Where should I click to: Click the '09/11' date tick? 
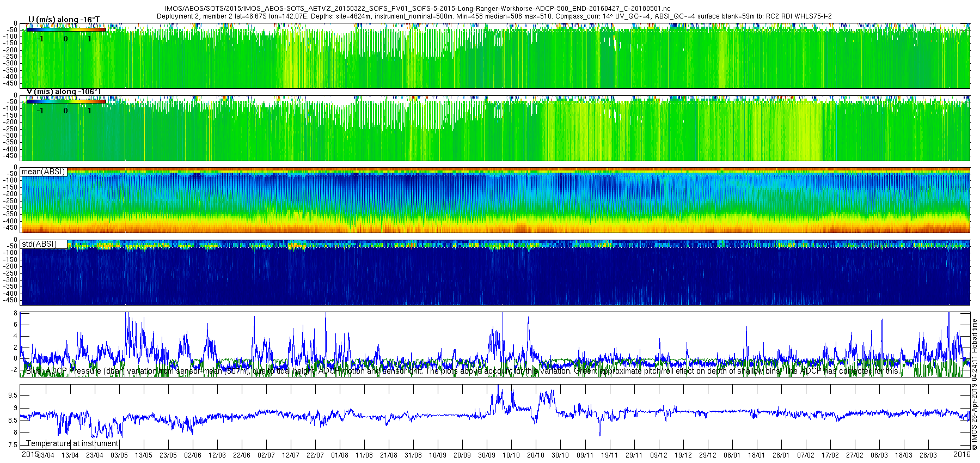tap(585, 455)
